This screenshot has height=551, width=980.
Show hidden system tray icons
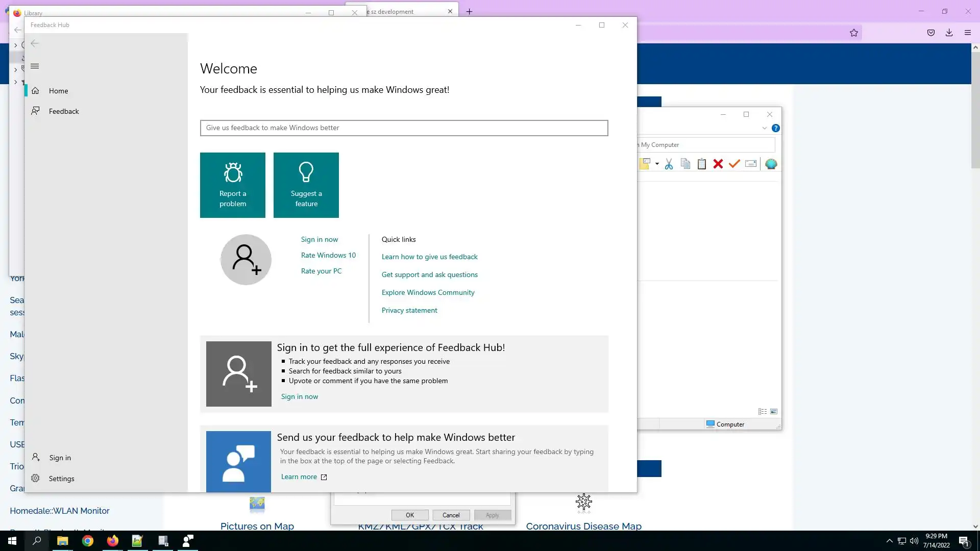coord(889,541)
